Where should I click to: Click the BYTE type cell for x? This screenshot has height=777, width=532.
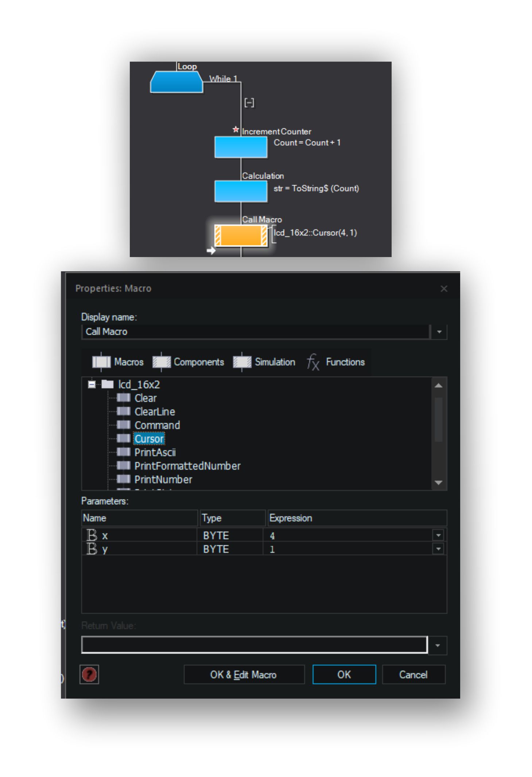pyautogui.click(x=230, y=535)
